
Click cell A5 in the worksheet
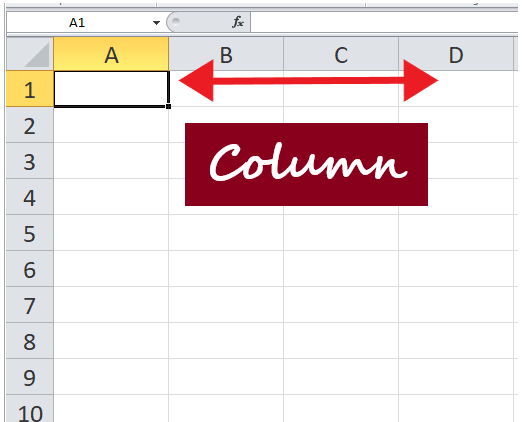click(x=111, y=233)
